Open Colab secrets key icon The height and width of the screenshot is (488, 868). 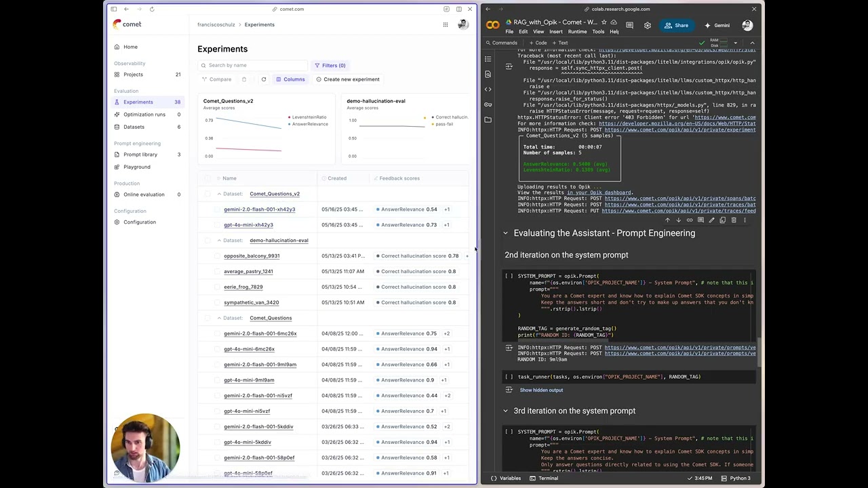tap(488, 104)
